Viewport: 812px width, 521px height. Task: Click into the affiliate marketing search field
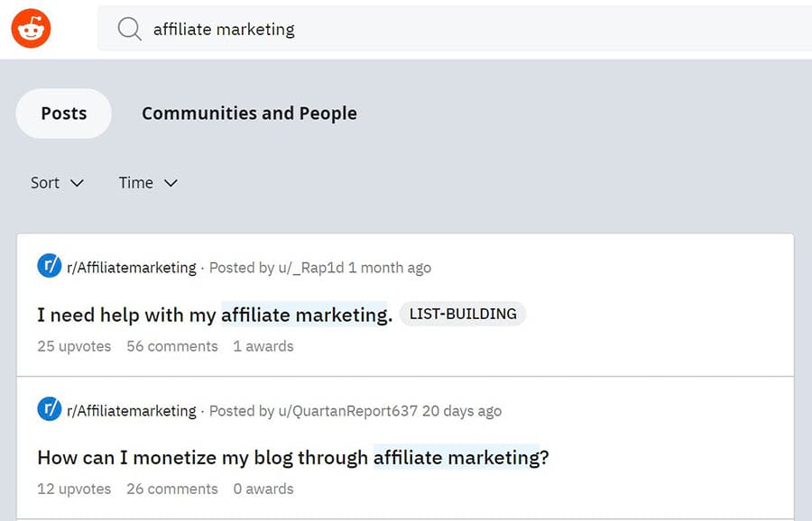coord(451,30)
